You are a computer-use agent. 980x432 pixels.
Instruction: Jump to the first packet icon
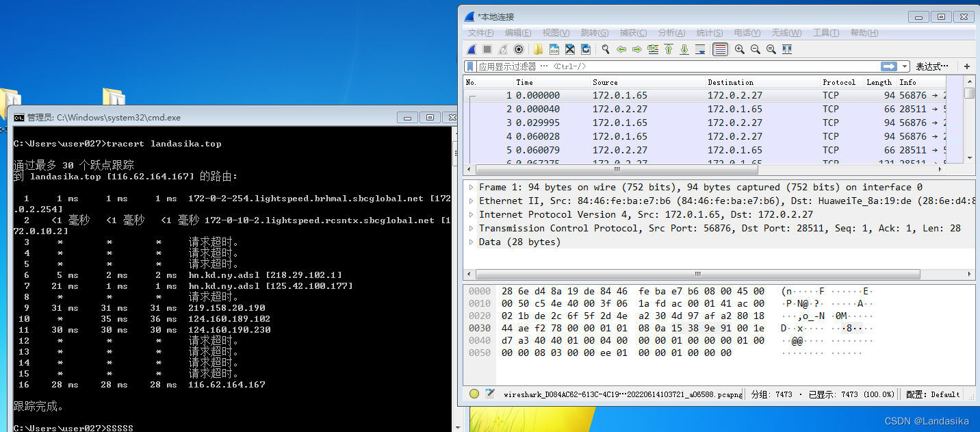point(669,49)
